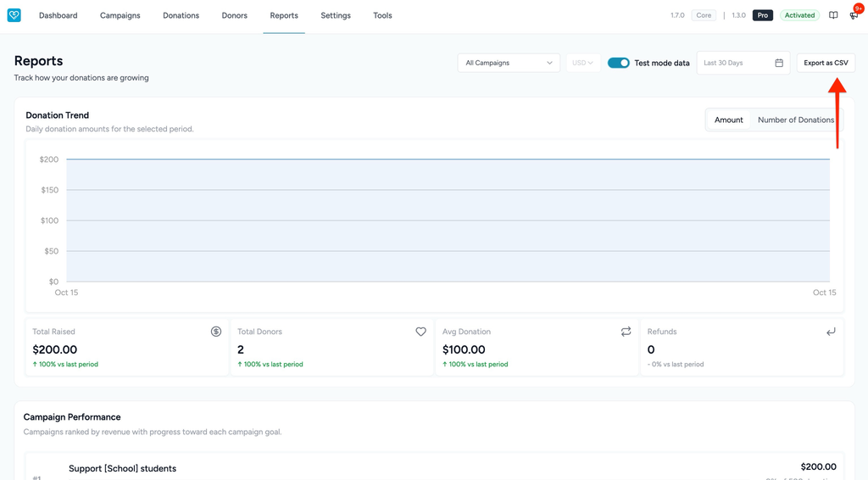Image resolution: width=868 pixels, height=480 pixels.
Task: Click 100% vs last period under Avg Donation
Action: click(475, 365)
